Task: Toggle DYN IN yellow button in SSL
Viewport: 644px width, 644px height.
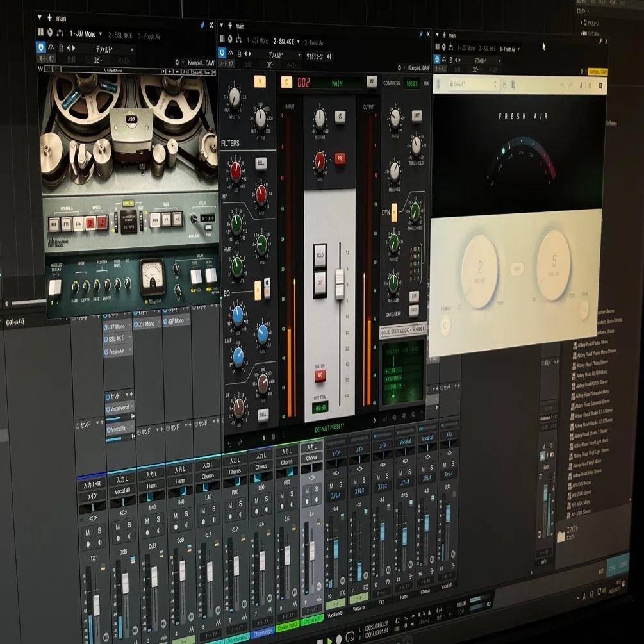Action: (394, 212)
